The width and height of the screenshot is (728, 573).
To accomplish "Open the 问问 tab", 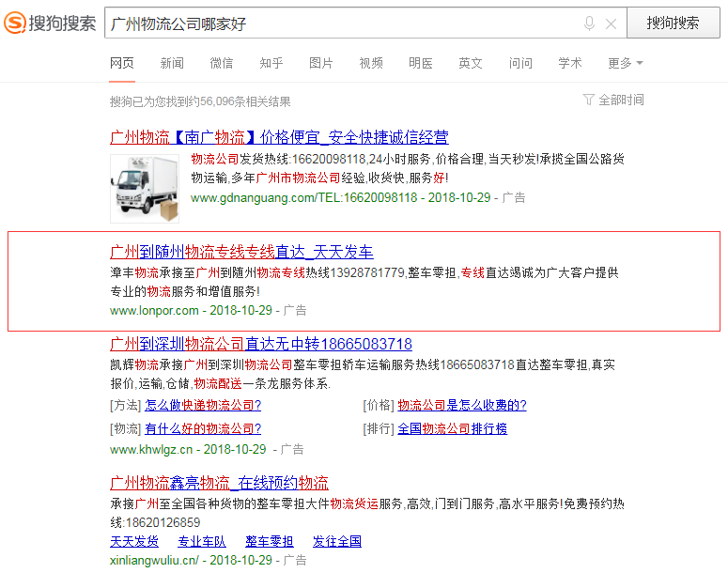I will tap(520, 63).
